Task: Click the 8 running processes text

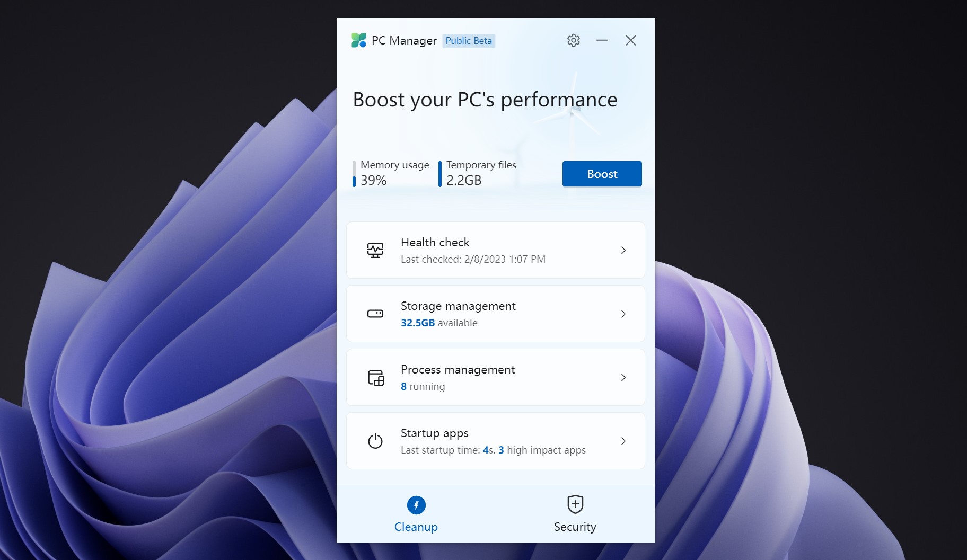Action: click(x=423, y=386)
